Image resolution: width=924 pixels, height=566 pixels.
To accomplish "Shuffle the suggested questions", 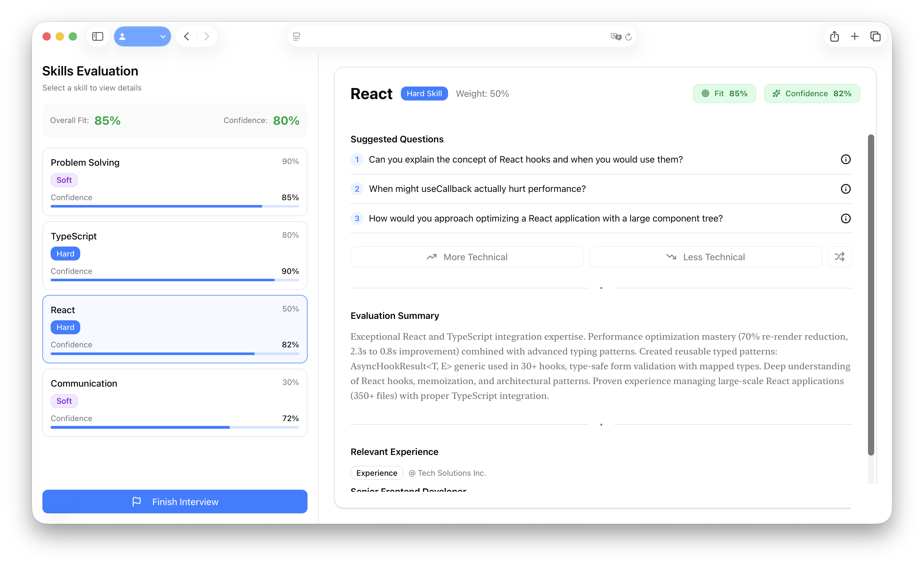I will [x=840, y=257].
